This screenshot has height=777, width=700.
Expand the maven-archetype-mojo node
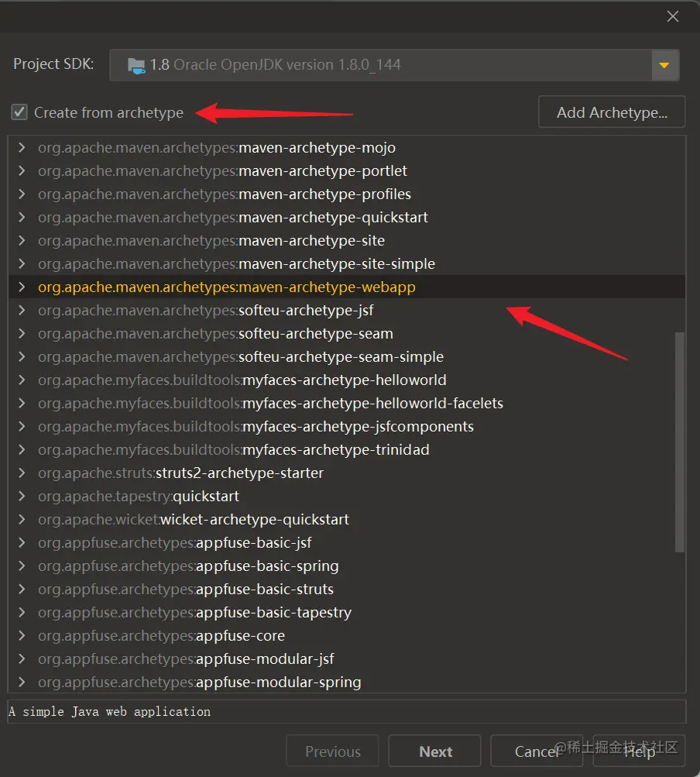[x=22, y=147]
